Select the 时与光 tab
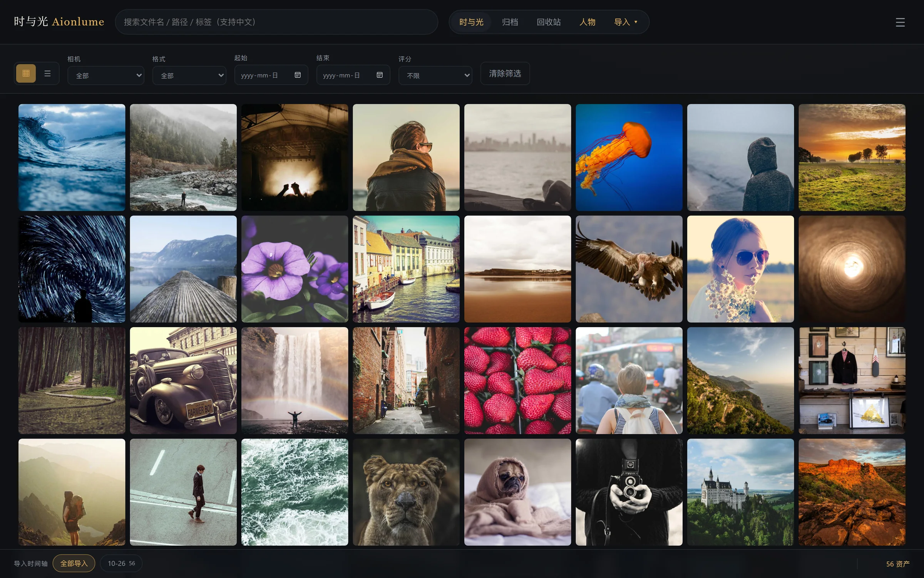 [x=471, y=22]
